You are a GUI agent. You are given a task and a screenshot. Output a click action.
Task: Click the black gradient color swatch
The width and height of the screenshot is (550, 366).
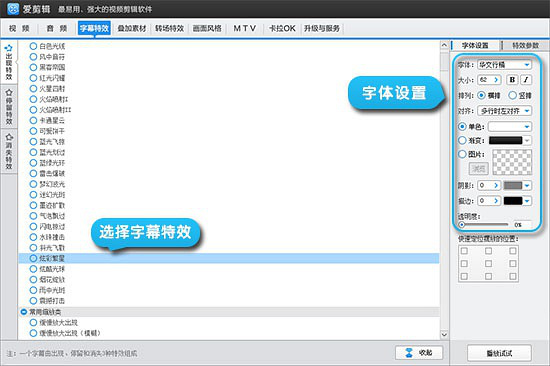(x=505, y=140)
